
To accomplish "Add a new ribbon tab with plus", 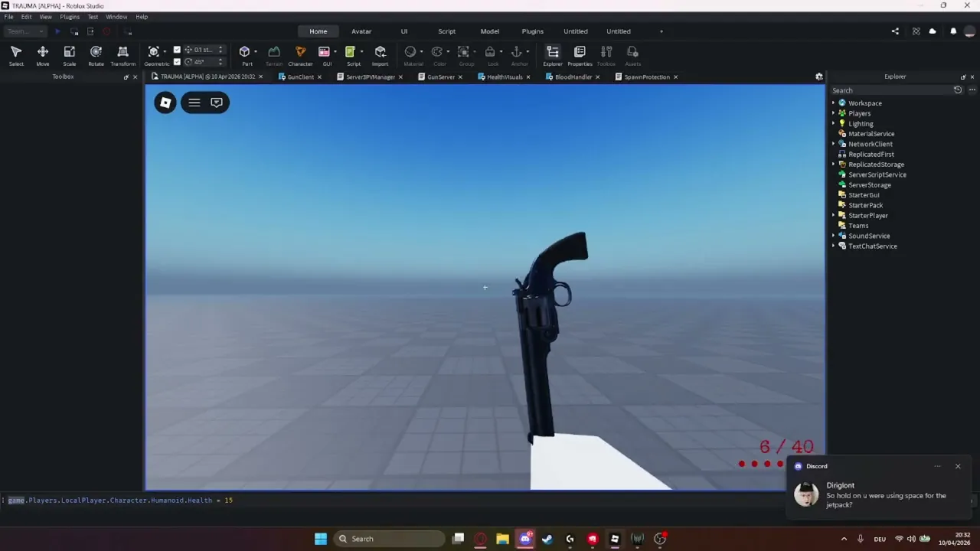I will (x=661, y=31).
